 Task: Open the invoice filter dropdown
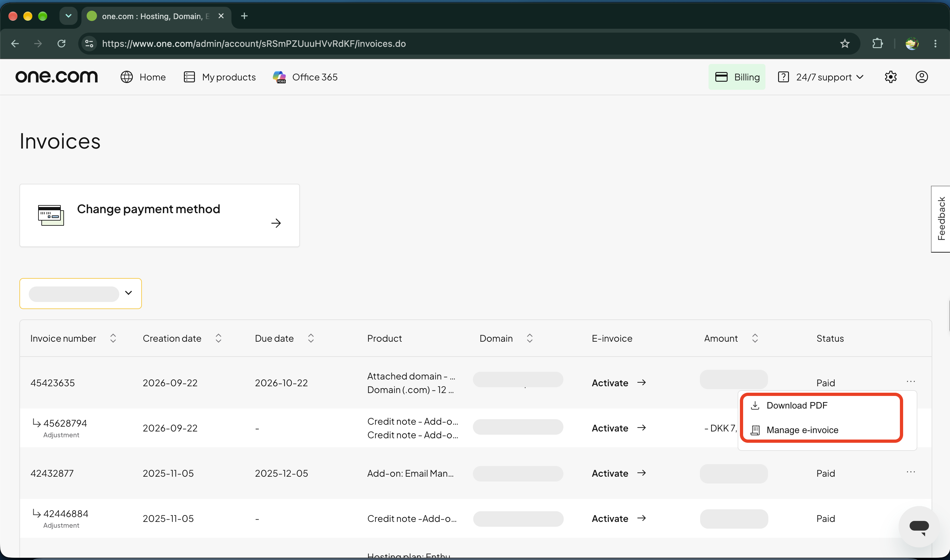pyautogui.click(x=80, y=294)
